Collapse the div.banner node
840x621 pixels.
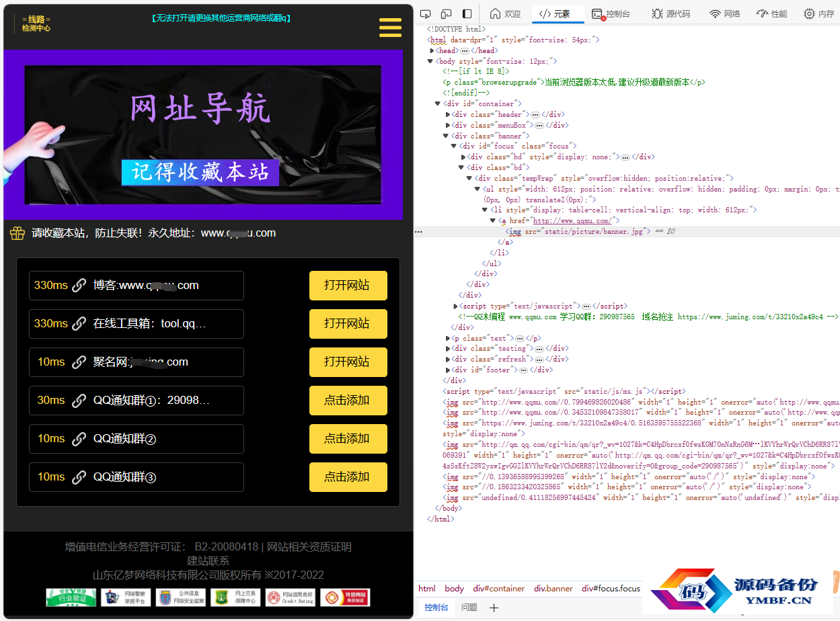tap(447, 136)
